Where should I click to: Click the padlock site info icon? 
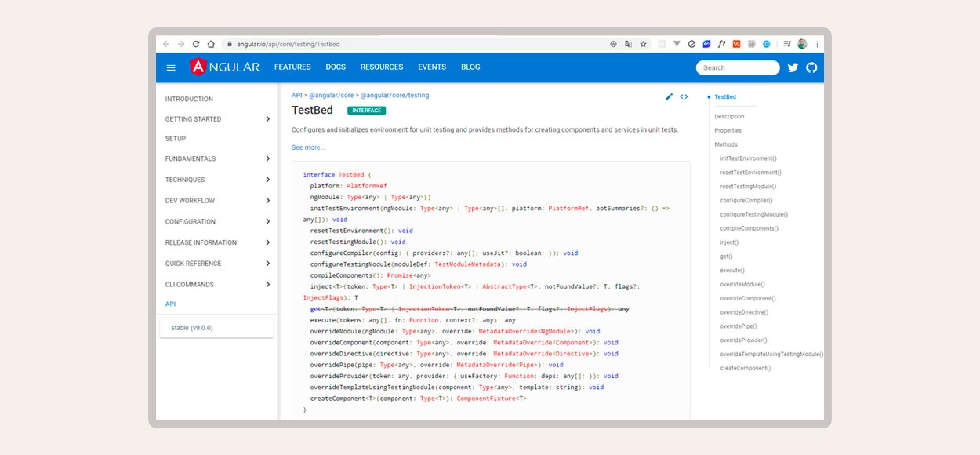tap(230, 44)
